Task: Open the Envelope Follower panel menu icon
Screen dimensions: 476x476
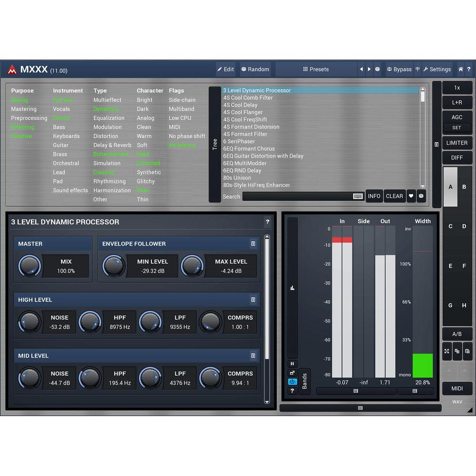Action: click(253, 244)
